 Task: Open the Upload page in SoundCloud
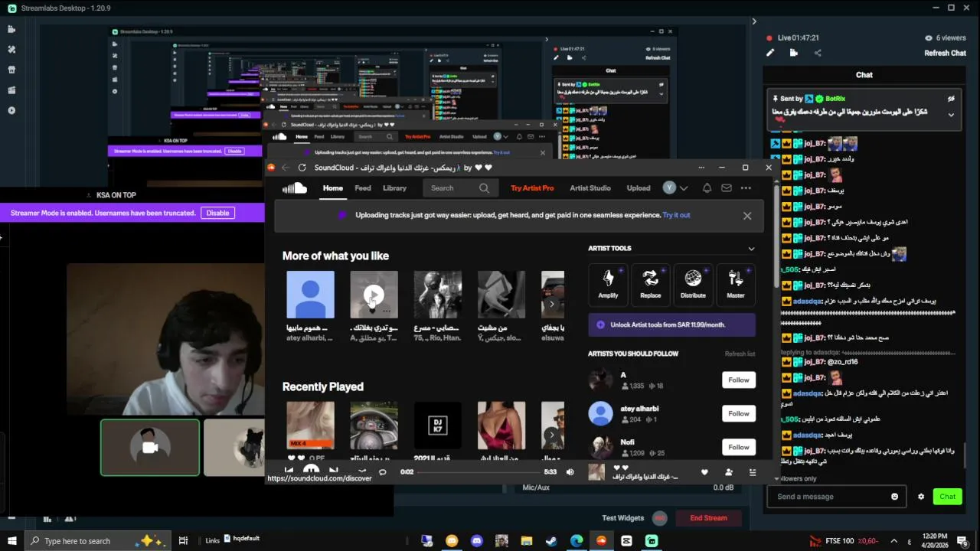pos(639,188)
